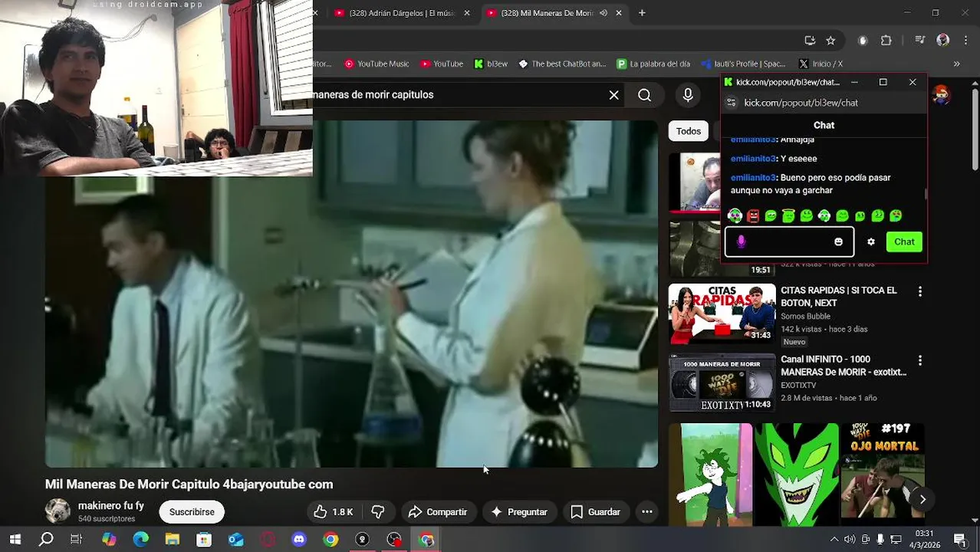The image size is (980, 552).
Task: Send message with green Chat button
Action: click(x=904, y=242)
